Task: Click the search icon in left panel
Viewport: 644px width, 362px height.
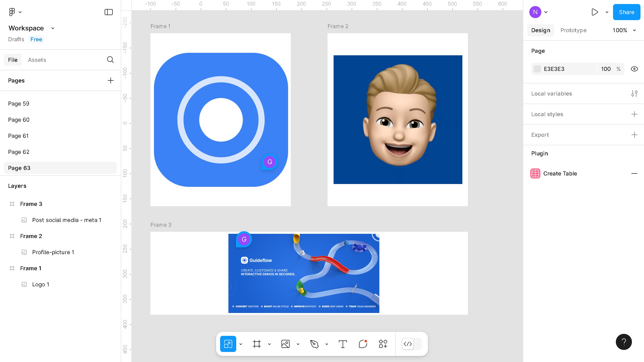Action: pyautogui.click(x=110, y=60)
